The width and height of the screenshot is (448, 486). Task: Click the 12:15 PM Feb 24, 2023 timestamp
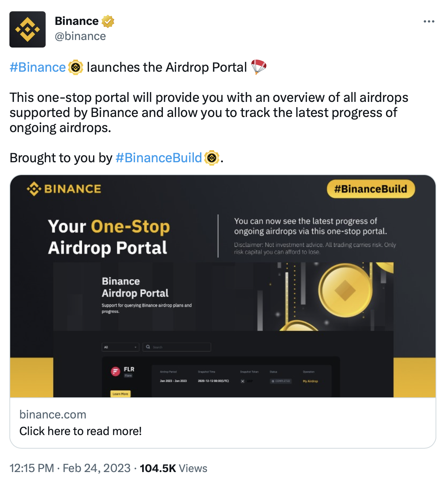[x=70, y=468]
